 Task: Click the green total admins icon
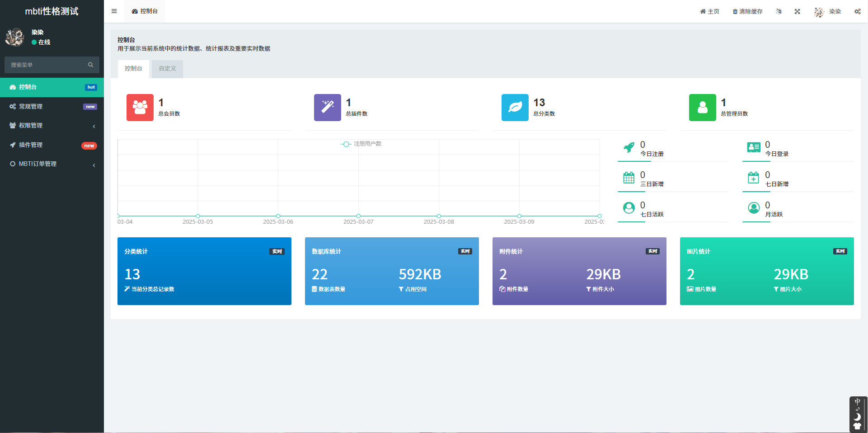[702, 108]
